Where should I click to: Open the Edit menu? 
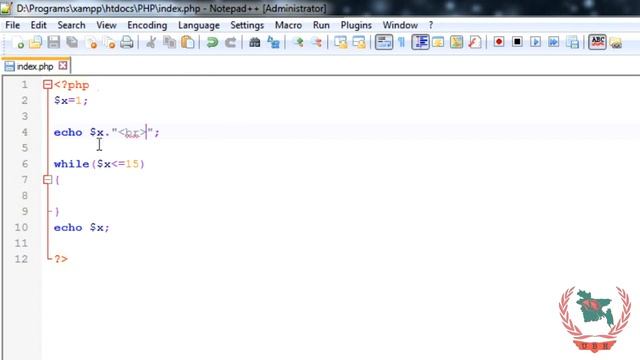click(x=38, y=25)
